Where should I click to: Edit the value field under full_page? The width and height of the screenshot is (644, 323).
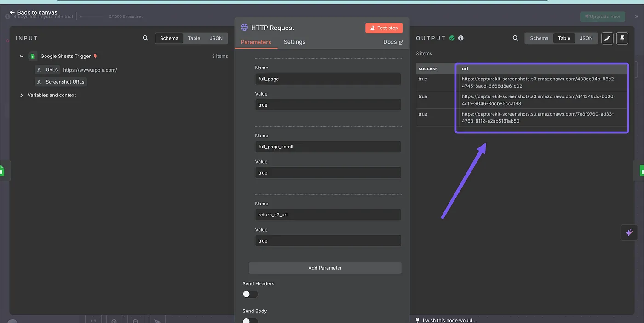coord(328,105)
